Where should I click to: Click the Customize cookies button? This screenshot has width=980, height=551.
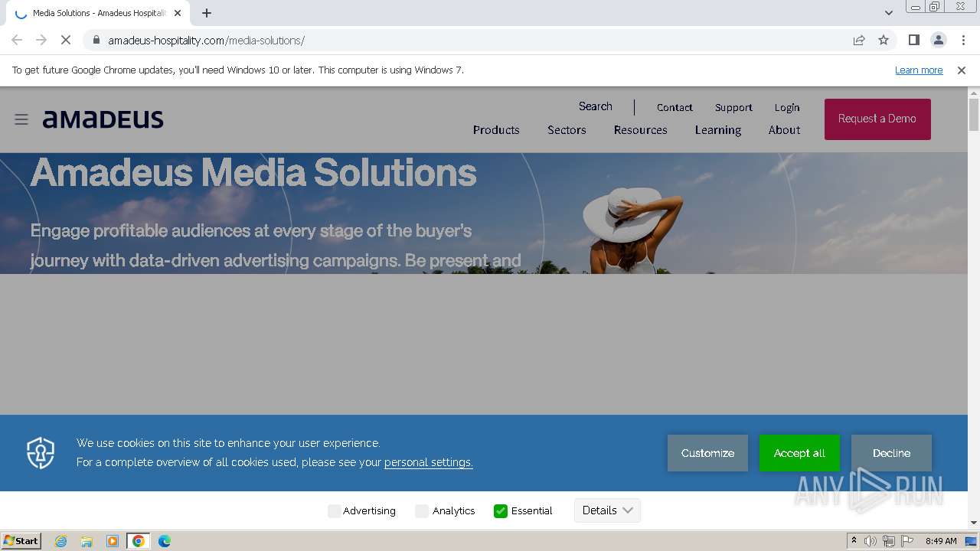pos(707,453)
